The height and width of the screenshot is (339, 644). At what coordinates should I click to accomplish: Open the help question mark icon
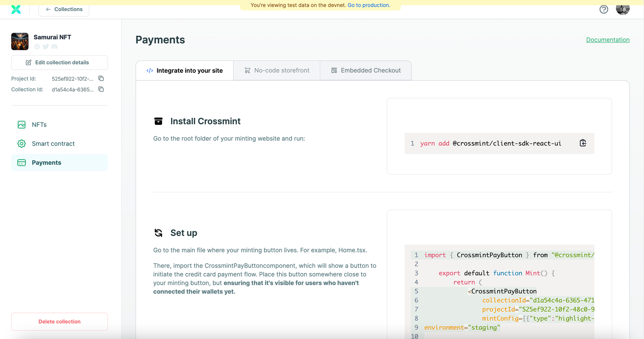[x=604, y=9]
